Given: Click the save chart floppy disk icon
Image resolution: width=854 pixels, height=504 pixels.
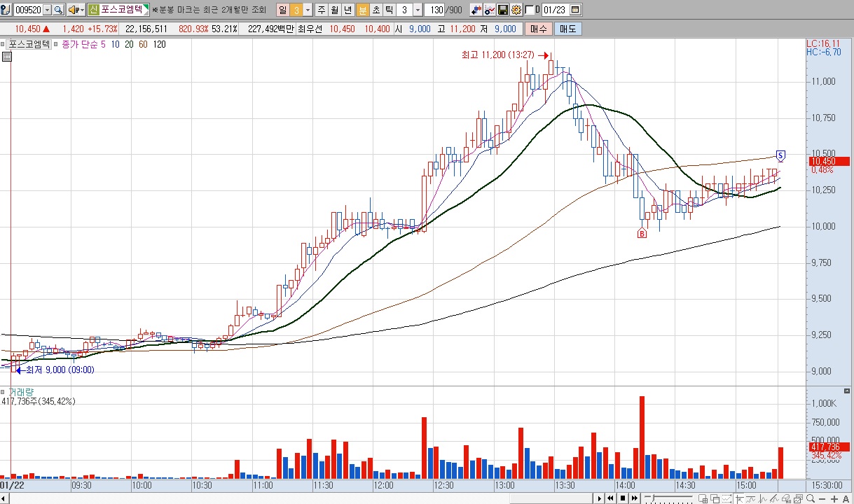Looking at the screenshot, I should click(x=502, y=10).
